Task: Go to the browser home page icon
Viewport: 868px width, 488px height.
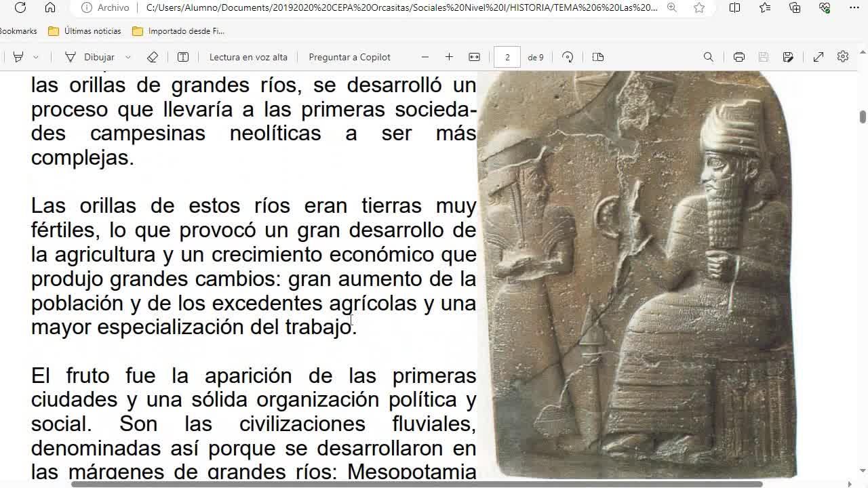Action: tap(50, 7)
